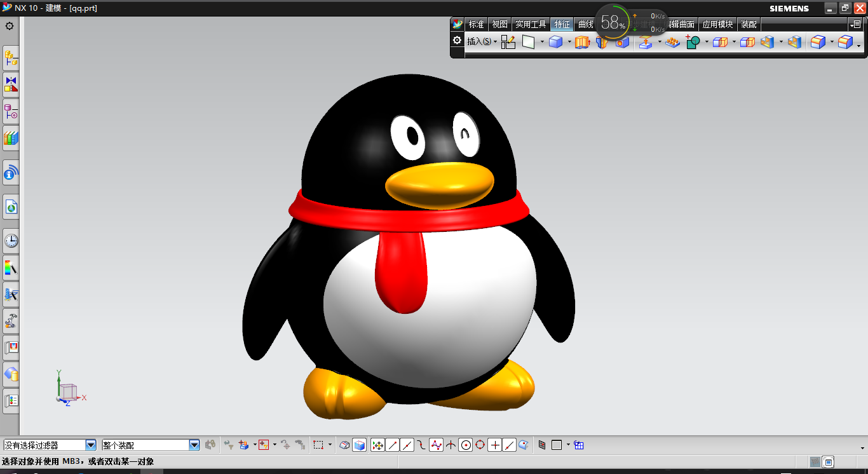The height and width of the screenshot is (474, 868).
Task: Select the blue Block/Extrude solid tool
Action: 556,42
